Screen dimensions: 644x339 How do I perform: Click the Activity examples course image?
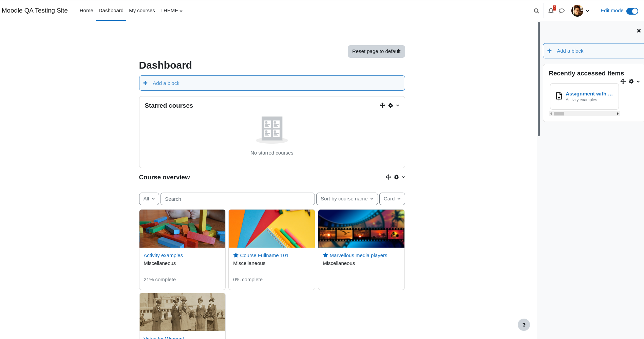(182, 229)
